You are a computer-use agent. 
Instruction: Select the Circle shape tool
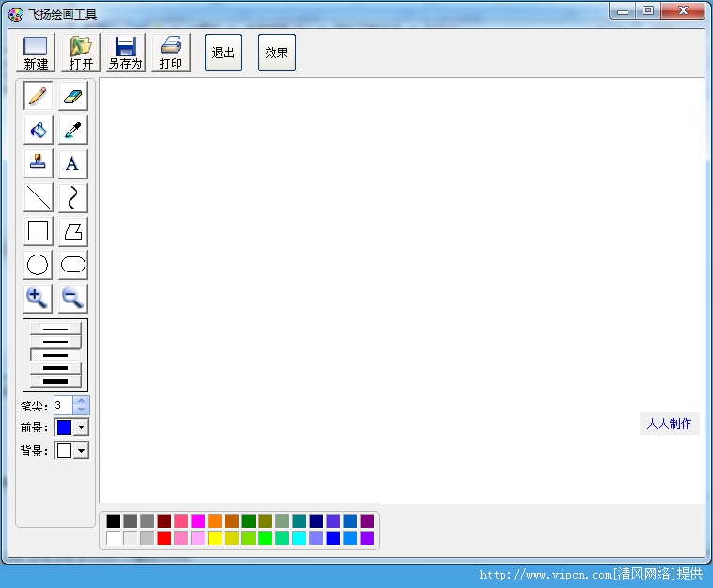[38, 265]
